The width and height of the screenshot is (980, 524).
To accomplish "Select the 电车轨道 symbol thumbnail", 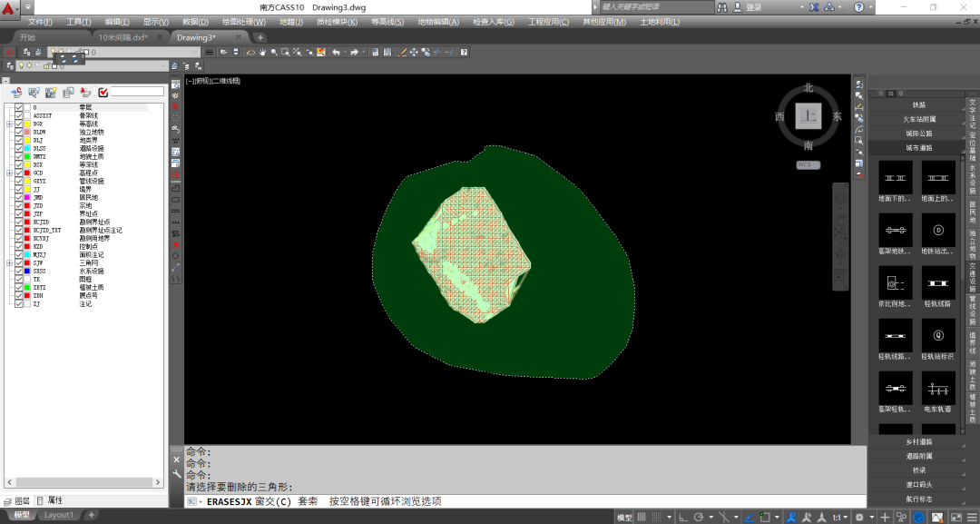I will click(x=938, y=388).
